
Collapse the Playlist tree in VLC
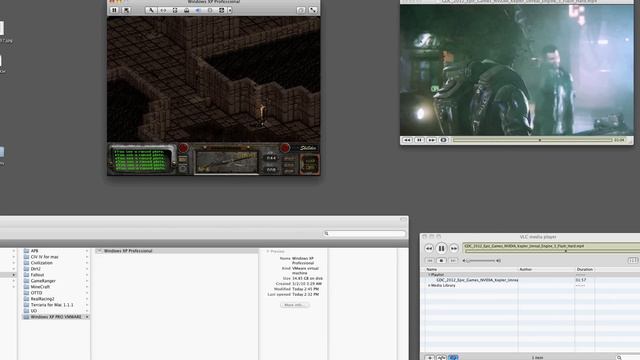tap(429, 274)
